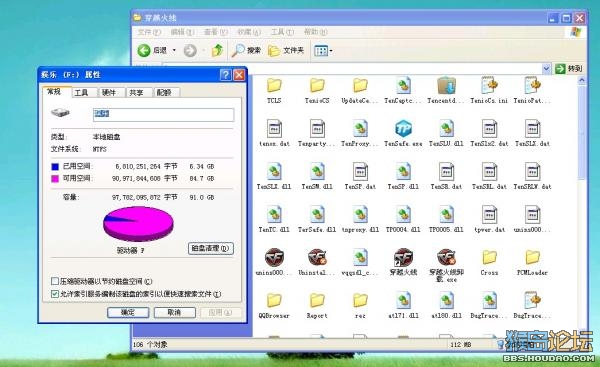Viewport: 600px width, 367px height.
Task: Uncheck 允许索引服务编制该磁盘的索引 checkbox
Action: pyautogui.click(x=55, y=294)
